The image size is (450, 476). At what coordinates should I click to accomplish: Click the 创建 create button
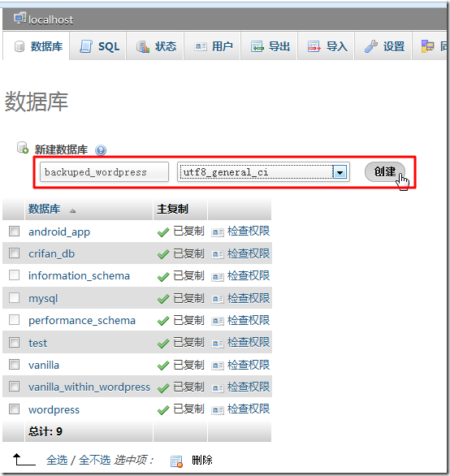coord(385,172)
